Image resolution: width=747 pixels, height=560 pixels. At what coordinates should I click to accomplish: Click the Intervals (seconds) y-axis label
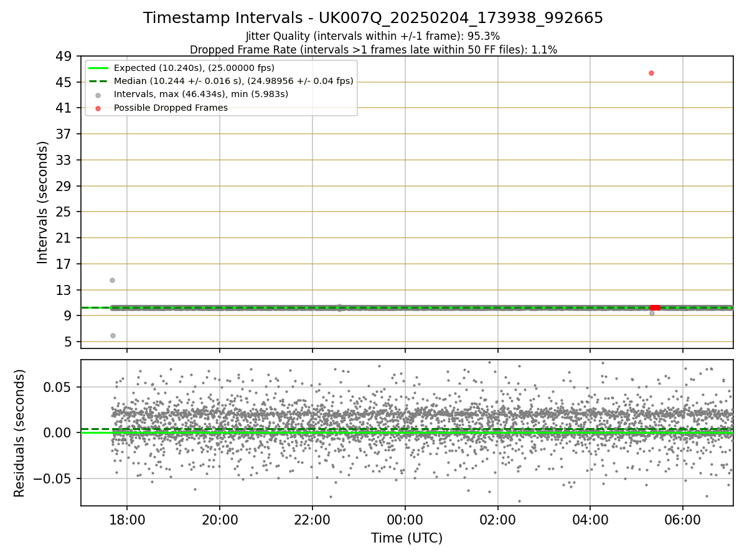coord(42,202)
